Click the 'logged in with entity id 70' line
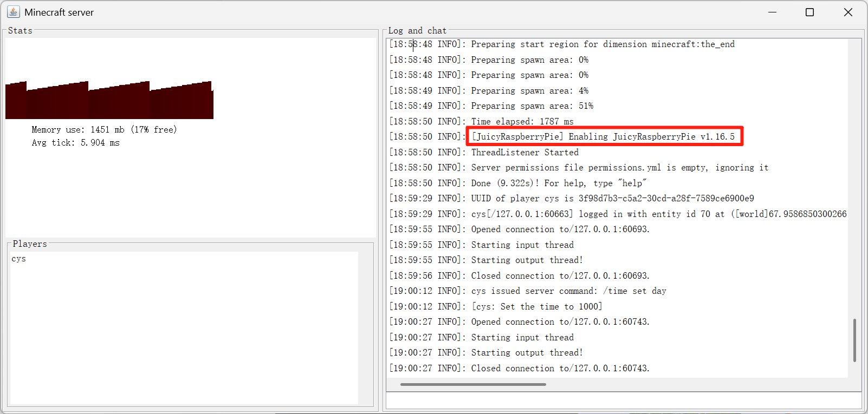Viewport: 868px width, 414px height. point(618,214)
